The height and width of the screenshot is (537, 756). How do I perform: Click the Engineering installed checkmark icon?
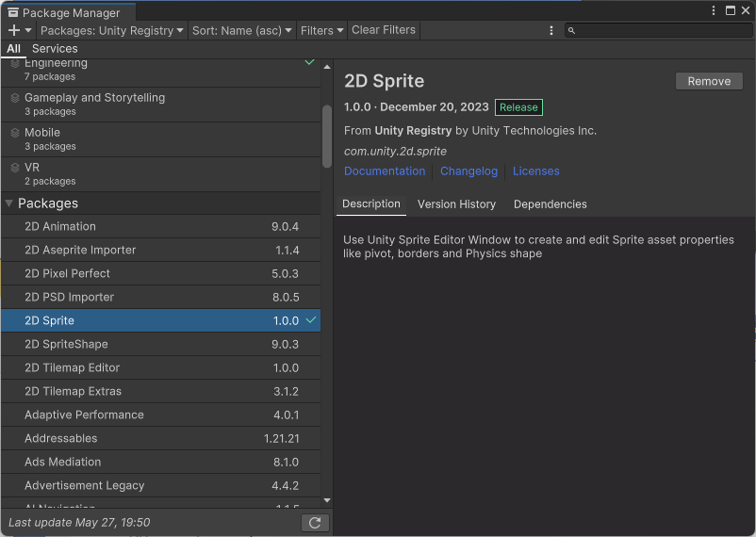[x=309, y=61]
